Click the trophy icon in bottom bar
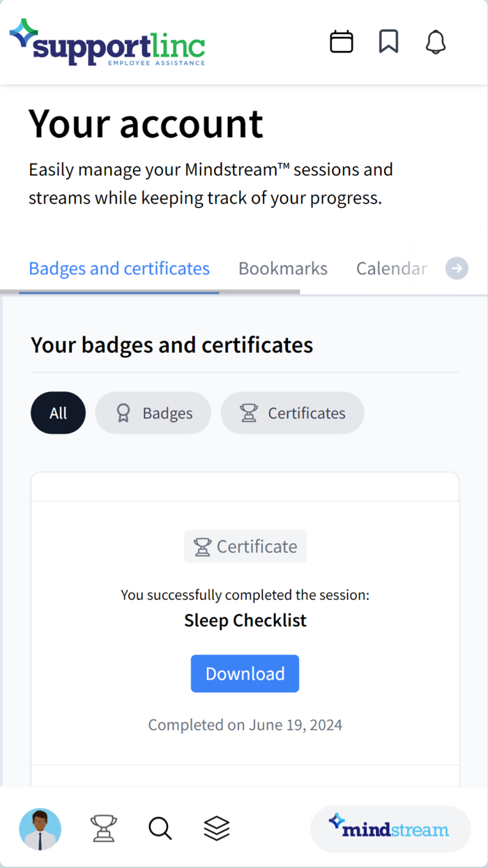Screen dimensions: 488x868 [x=104, y=829]
